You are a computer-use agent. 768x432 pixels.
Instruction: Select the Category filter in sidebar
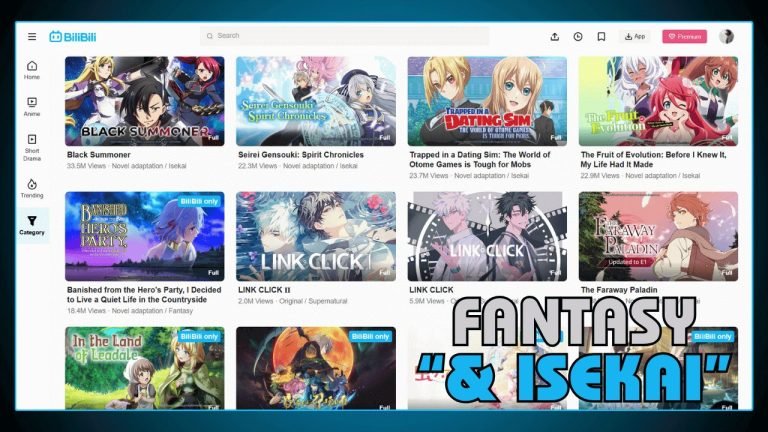click(x=32, y=225)
